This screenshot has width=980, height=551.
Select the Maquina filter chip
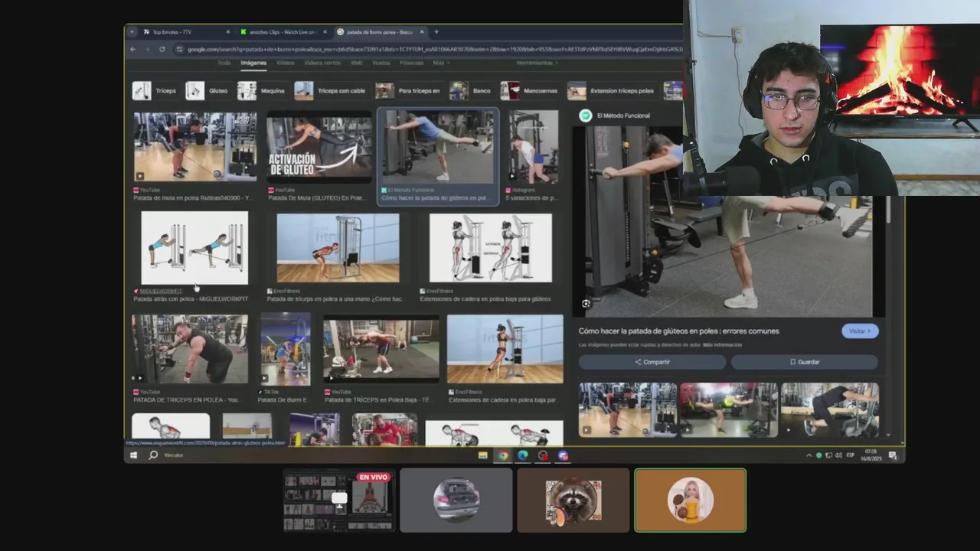pyautogui.click(x=261, y=91)
